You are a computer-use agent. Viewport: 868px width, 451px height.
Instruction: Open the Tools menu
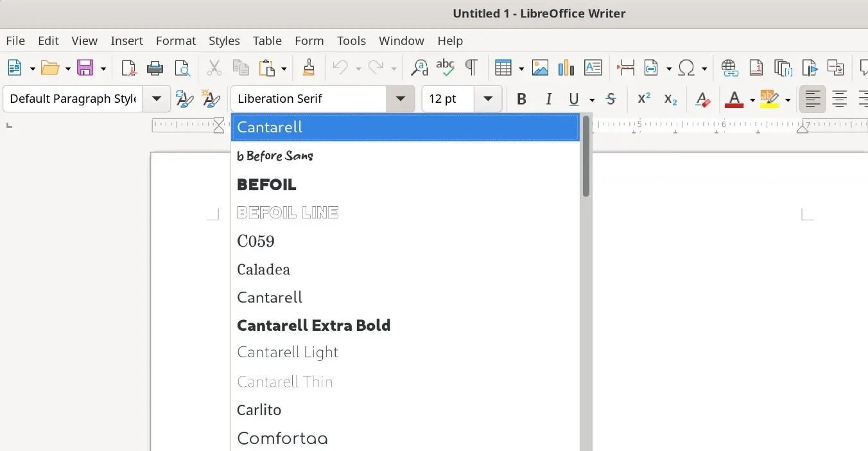tap(351, 40)
